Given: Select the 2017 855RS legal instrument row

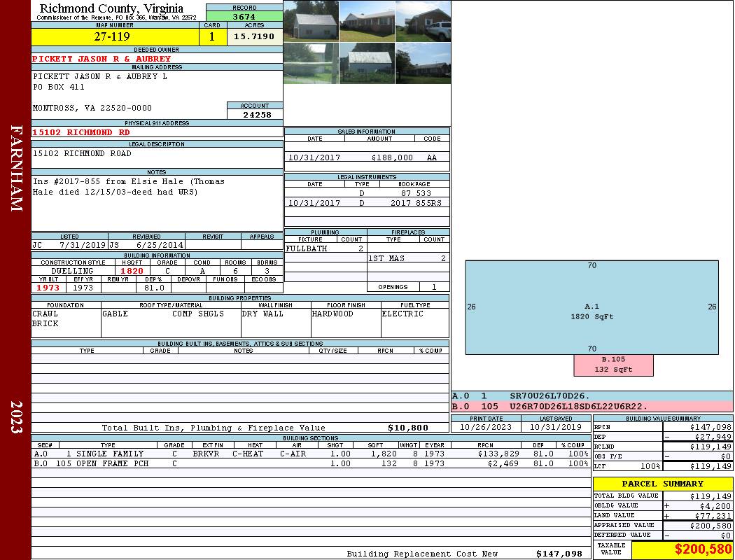Looking at the screenshot, I should click(367, 203).
